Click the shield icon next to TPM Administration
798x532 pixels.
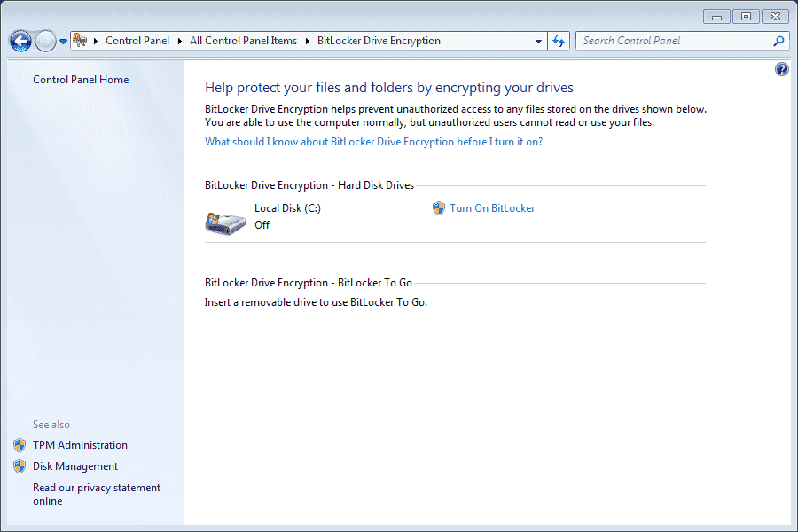click(x=20, y=445)
